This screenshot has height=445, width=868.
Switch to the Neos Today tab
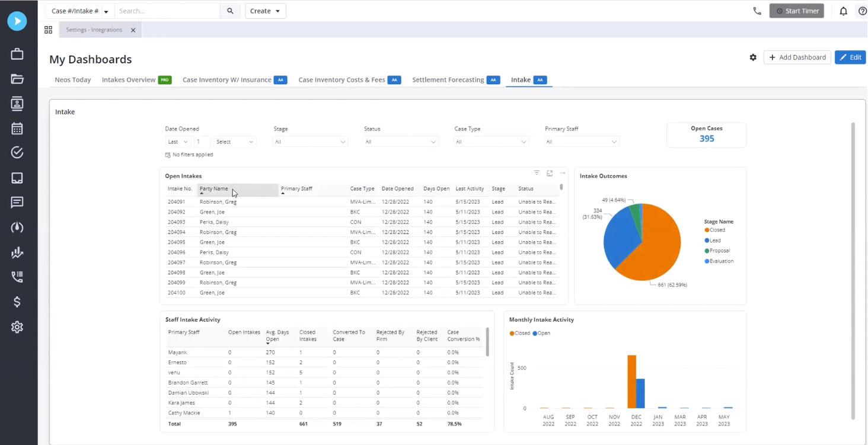coord(73,79)
